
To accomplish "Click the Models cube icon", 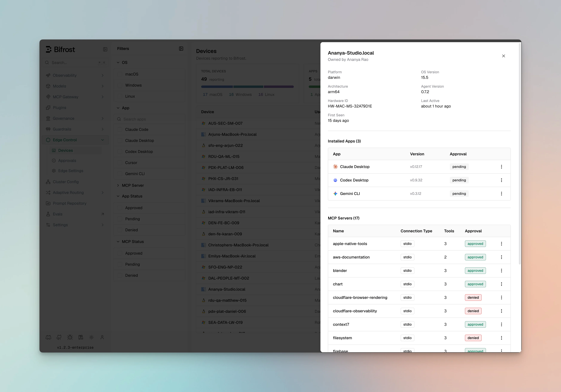I will click(48, 86).
